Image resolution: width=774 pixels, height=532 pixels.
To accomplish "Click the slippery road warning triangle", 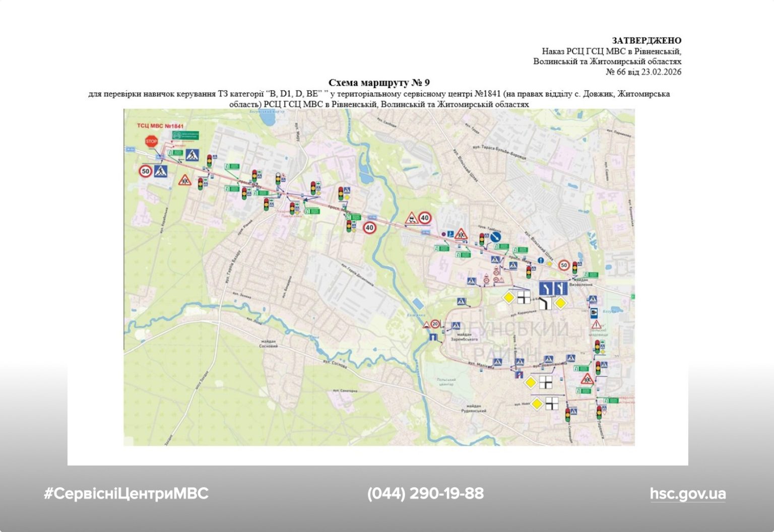I will coord(412,219).
